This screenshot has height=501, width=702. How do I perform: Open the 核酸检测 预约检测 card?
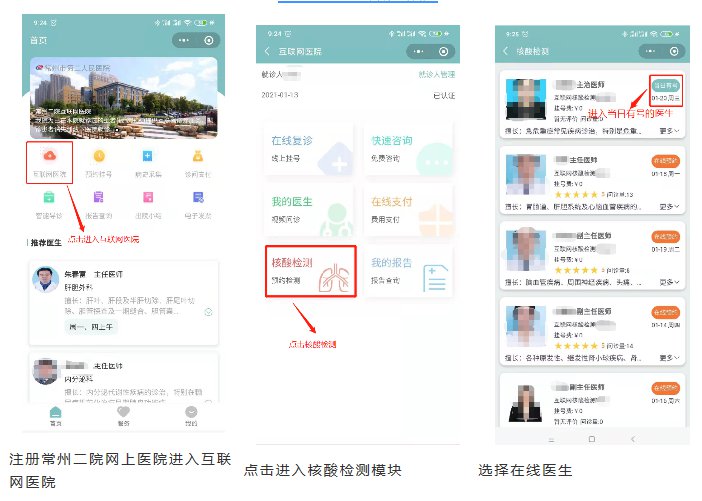[309, 272]
